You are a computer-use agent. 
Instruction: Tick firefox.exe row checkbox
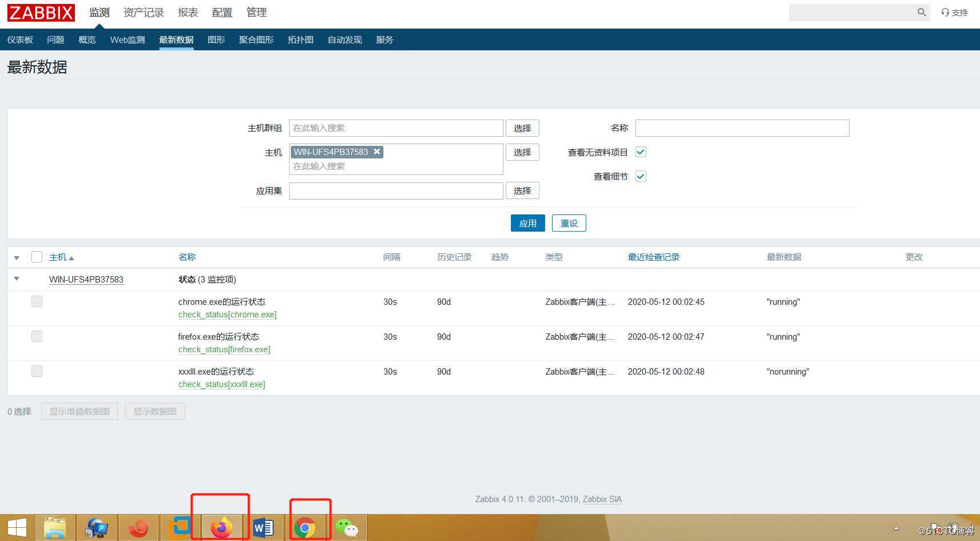(37, 336)
